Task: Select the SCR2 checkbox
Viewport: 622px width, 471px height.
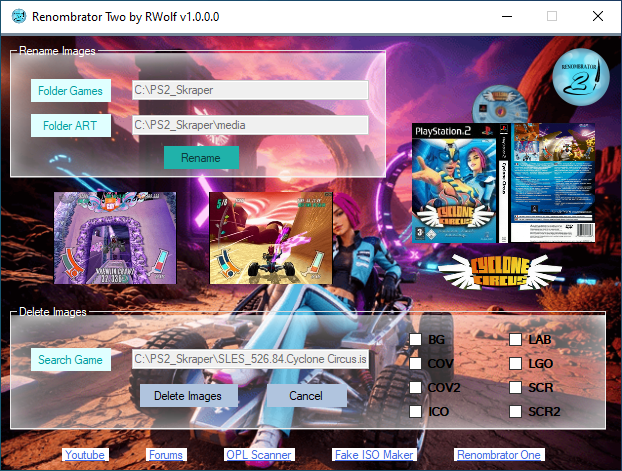Action: 515,411
